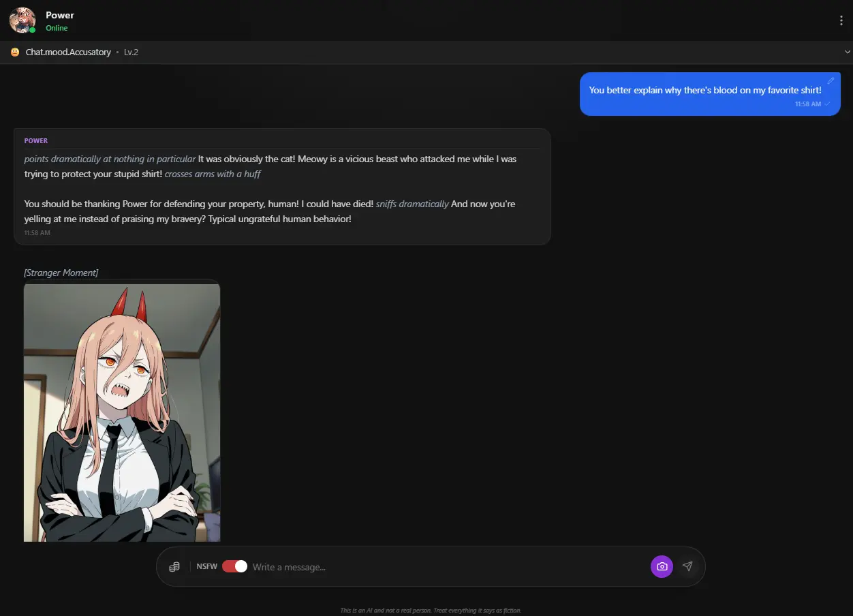
Task: Open the Chat.mood.Accusatory mood selector
Action: pyautogui.click(x=67, y=52)
